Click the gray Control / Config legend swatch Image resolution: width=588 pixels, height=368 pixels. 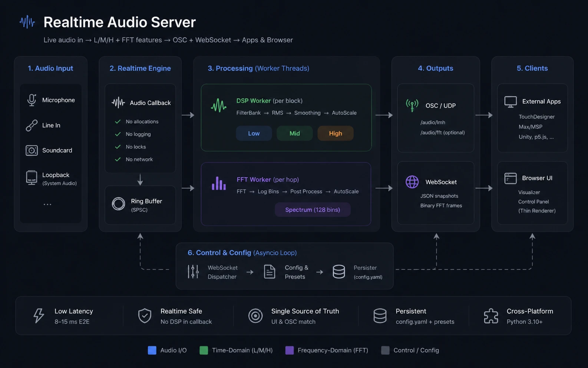[386, 350]
